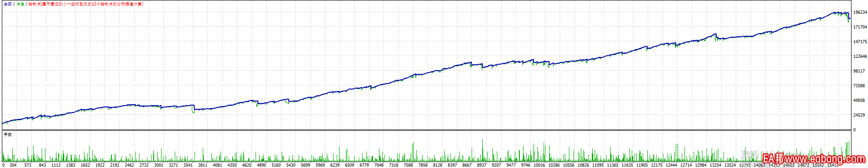Click the 122646 value on the balance axis
The image size is (868, 168).
(x=860, y=56)
